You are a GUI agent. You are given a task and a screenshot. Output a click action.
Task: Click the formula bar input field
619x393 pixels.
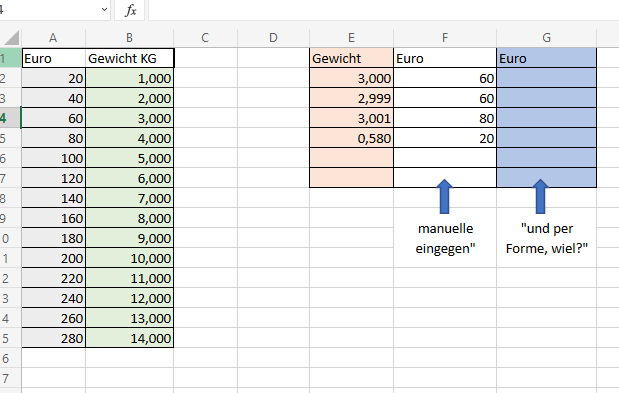click(384, 10)
